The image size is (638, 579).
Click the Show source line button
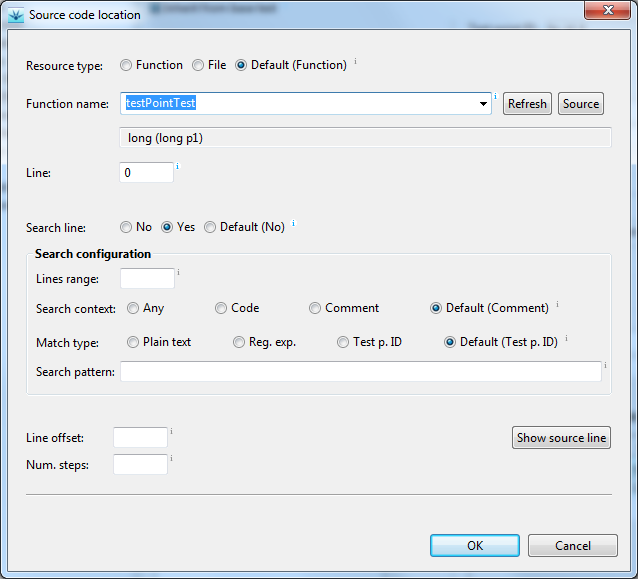(561, 438)
